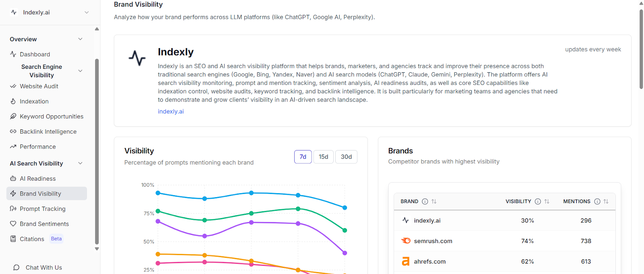This screenshot has height=274, width=644.
Task: Click the info icon beside VISIBILITY column
Action: [538, 202]
